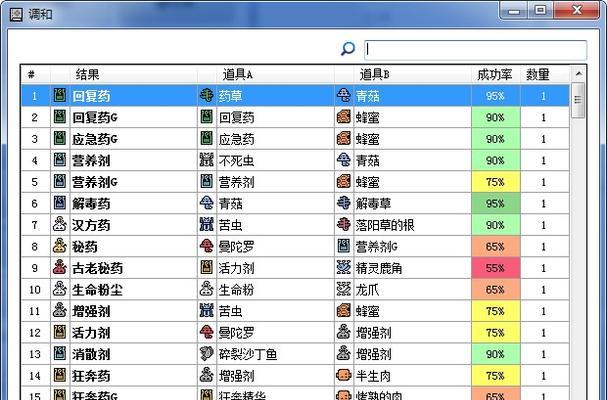
Task: Click the vertical scrollbar thumb
Action: click(578, 100)
